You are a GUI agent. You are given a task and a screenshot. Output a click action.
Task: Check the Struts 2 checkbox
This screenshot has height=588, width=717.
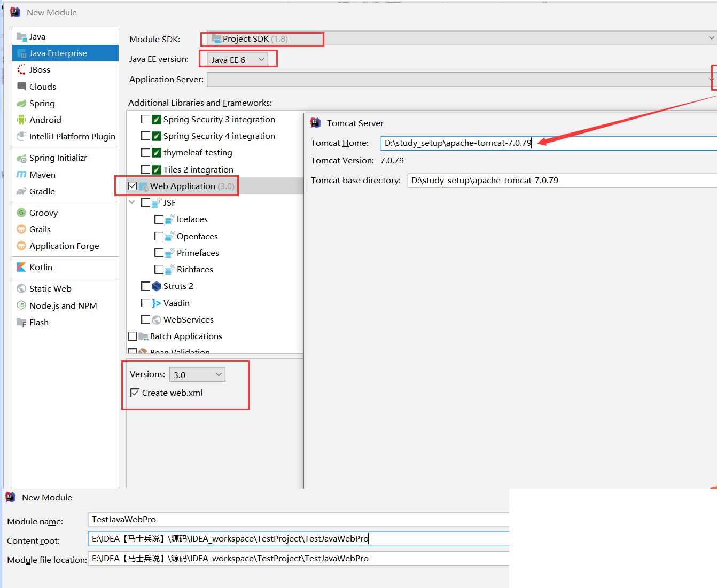[145, 286]
